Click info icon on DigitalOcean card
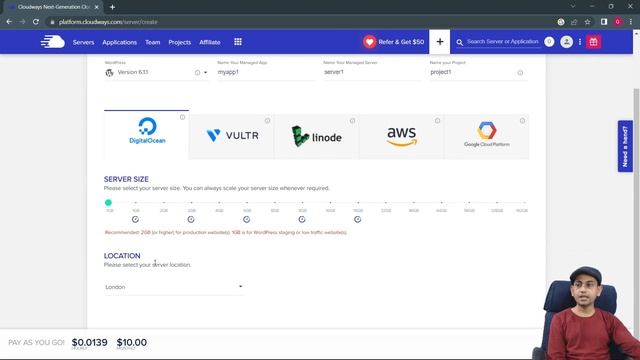 (182, 117)
